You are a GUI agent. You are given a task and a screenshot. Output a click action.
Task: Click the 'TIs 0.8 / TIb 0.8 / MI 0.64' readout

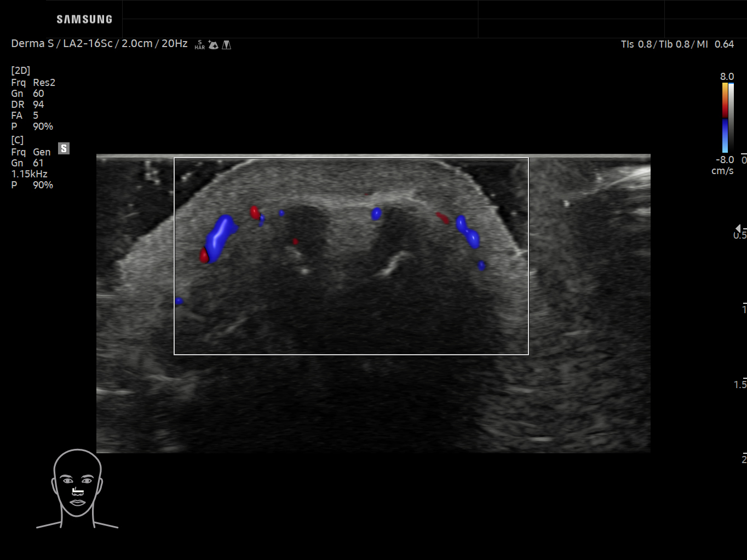pyautogui.click(x=677, y=44)
